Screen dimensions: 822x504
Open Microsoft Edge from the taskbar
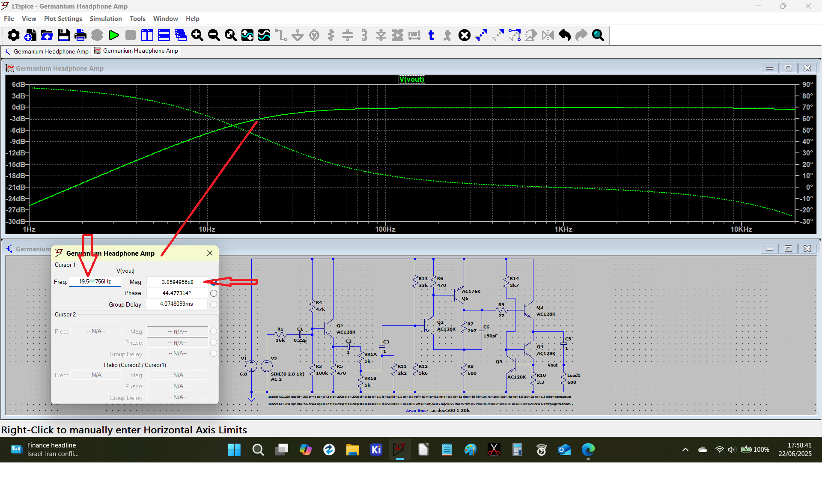click(x=588, y=450)
